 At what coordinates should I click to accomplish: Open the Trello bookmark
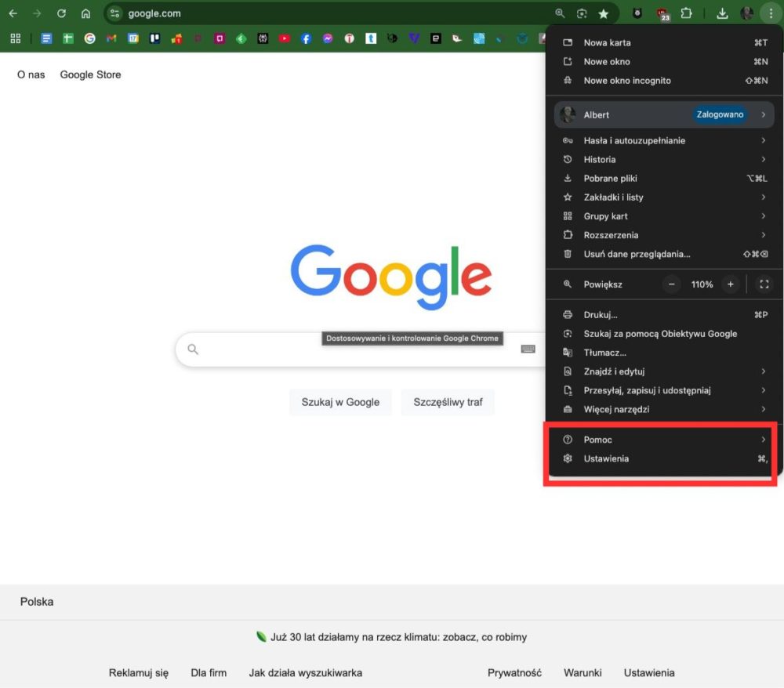(155, 38)
